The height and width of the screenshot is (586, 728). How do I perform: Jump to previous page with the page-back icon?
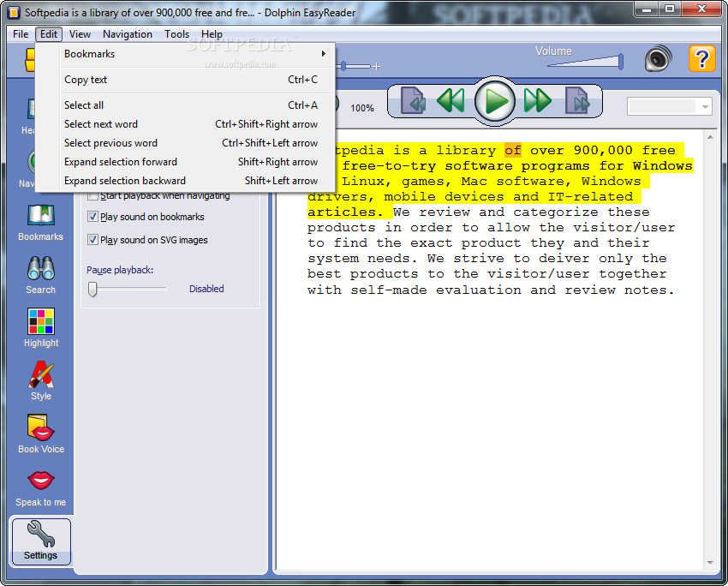coord(413,100)
